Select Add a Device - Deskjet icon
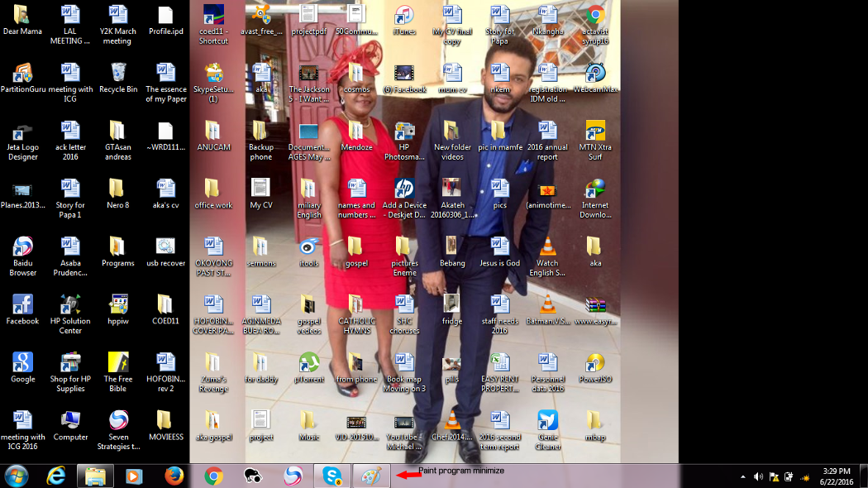Viewport: 868px width, 488px height. 404,199
